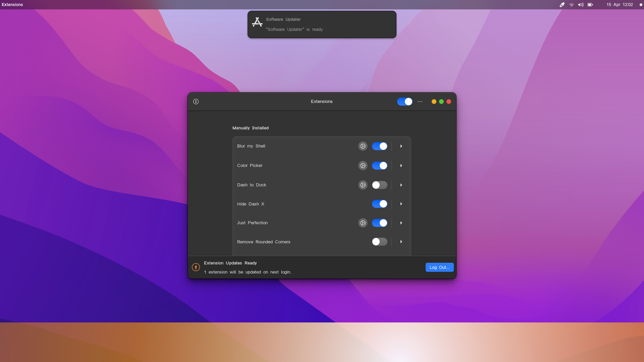This screenshot has width=644, height=362.
Task: Click the extension update arrow icon
Action: tap(196, 267)
